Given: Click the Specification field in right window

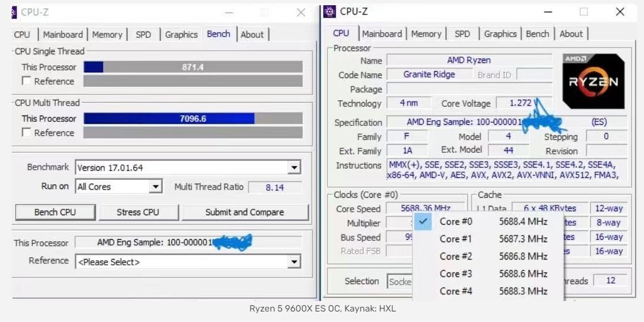Looking at the screenshot, I should point(507,122).
